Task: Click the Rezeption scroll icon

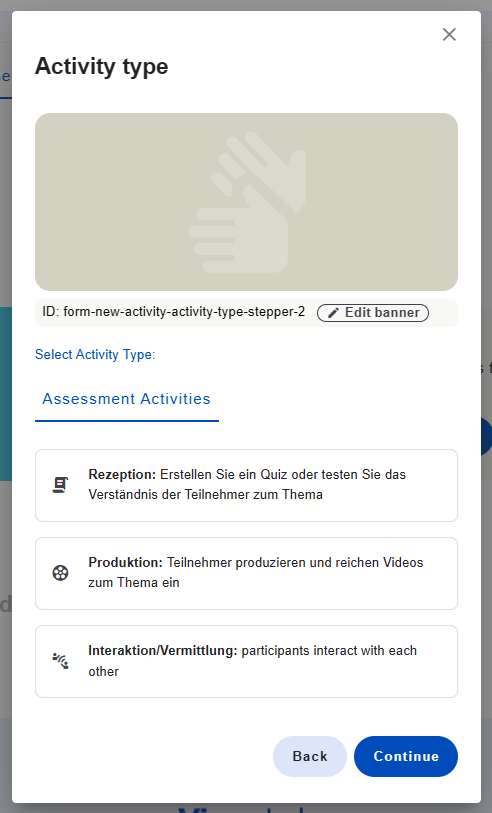Action: [x=61, y=485]
